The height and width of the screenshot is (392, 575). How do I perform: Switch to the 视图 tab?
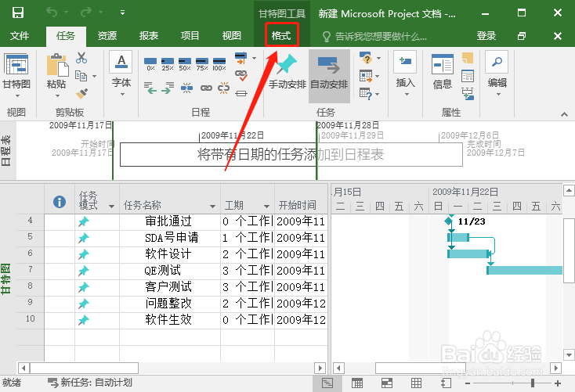pos(231,36)
